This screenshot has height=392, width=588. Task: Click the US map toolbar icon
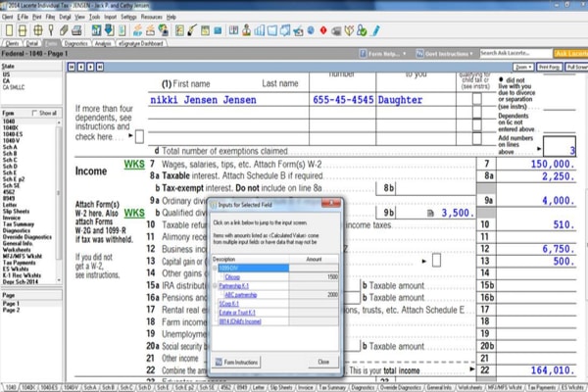click(285, 30)
